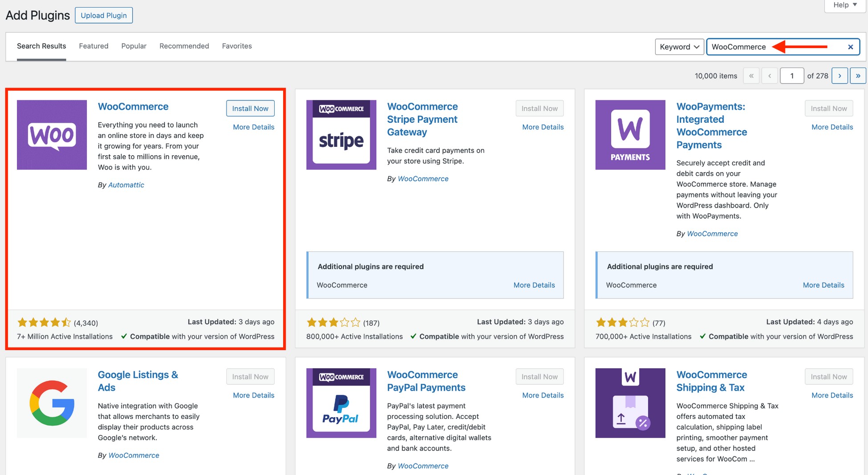
Task: Click the Google Listings & Ads icon
Action: coord(52,403)
